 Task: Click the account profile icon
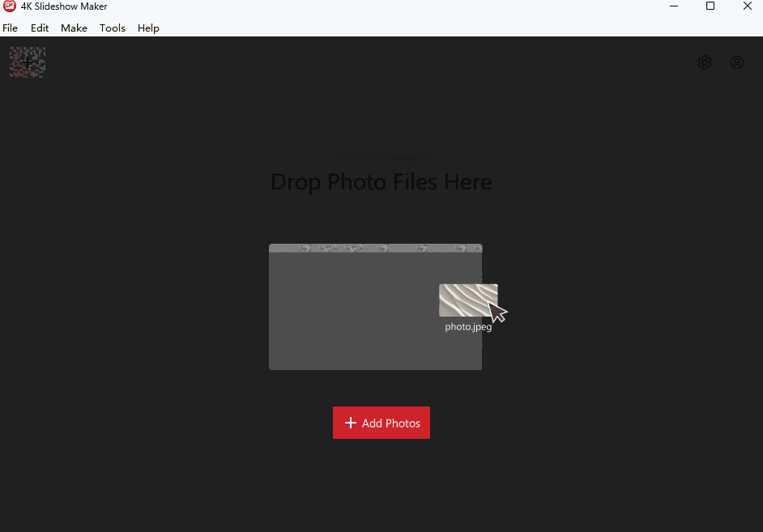pyautogui.click(x=736, y=62)
